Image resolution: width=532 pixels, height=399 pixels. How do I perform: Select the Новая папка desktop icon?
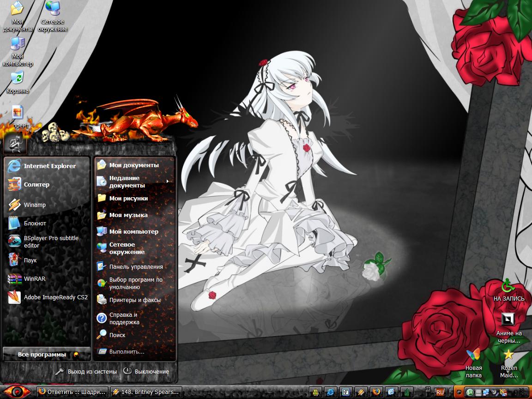point(474,363)
